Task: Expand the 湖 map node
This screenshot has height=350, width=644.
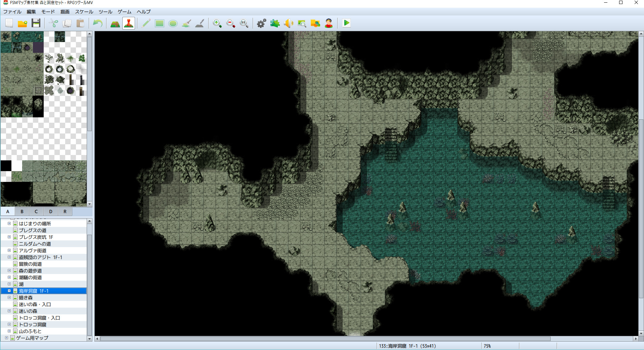Action: [x=9, y=284]
